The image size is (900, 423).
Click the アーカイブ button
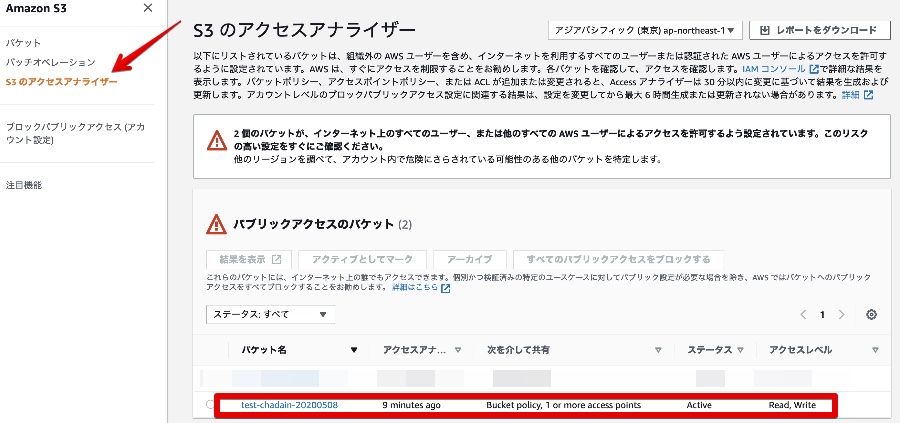point(470,259)
